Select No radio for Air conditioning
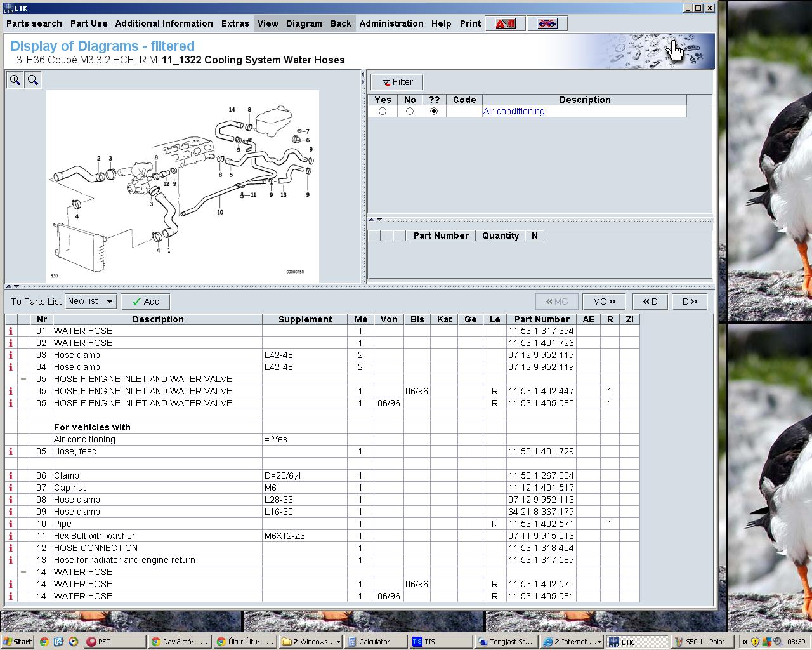The height and width of the screenshot is (650, 812). (410, 111)
